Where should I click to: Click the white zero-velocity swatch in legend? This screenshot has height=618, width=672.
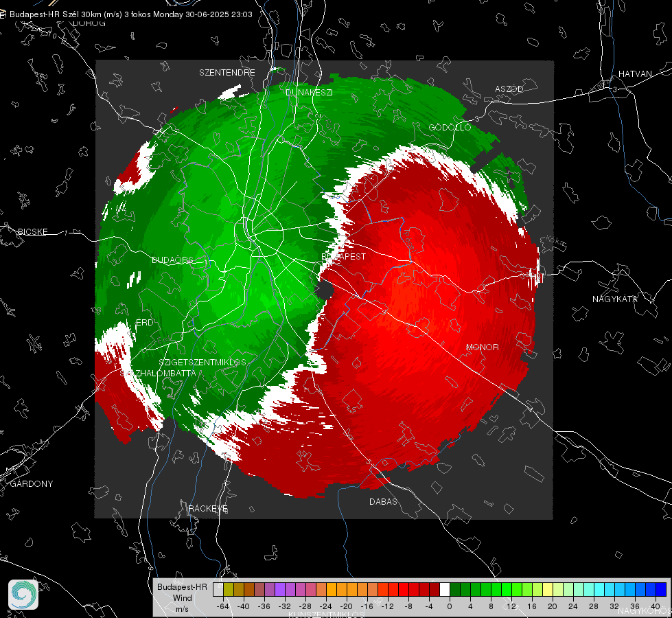click(x=445, y=589)
